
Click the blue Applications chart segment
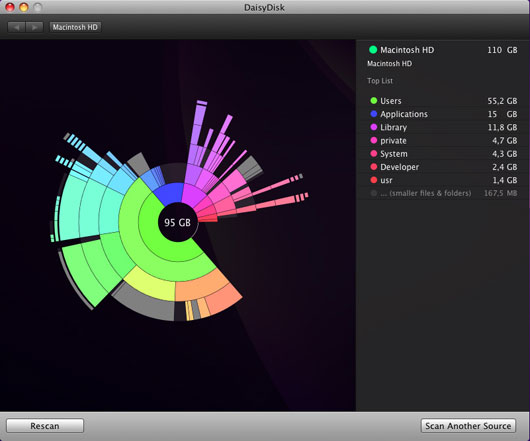coord(170,193)
